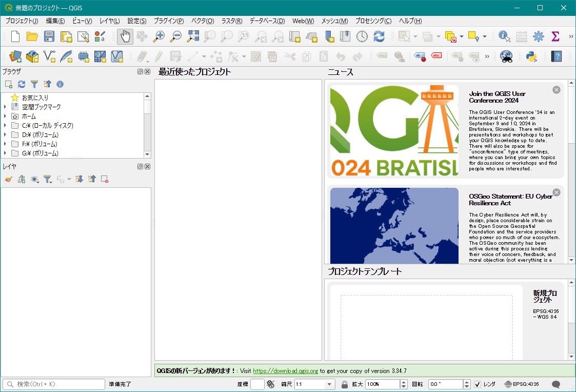The height and width of the screenshot is (392, 576).
Task: Open layer filter dropdown in Layers panel
Action: 47,179
